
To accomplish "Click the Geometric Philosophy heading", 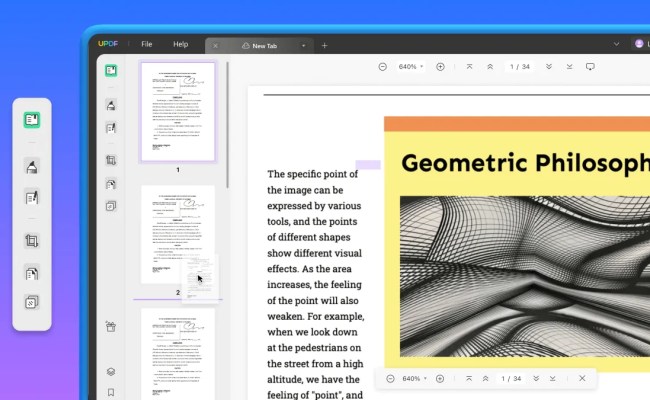I will [525, 162].
